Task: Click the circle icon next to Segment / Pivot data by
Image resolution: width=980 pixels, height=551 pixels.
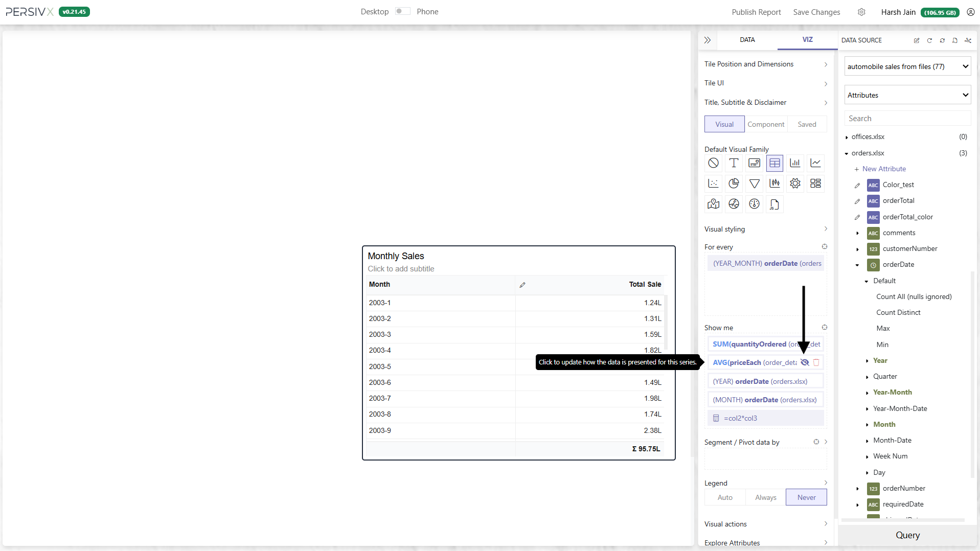Action: click(x=816, y=442)
